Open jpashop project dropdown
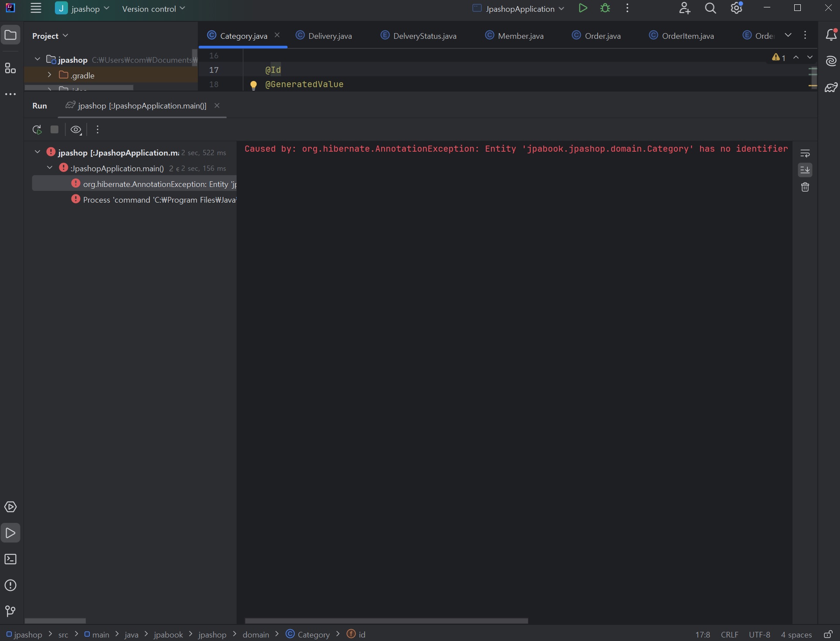This screenshot has width=840, height=641. tap(82, 8)
